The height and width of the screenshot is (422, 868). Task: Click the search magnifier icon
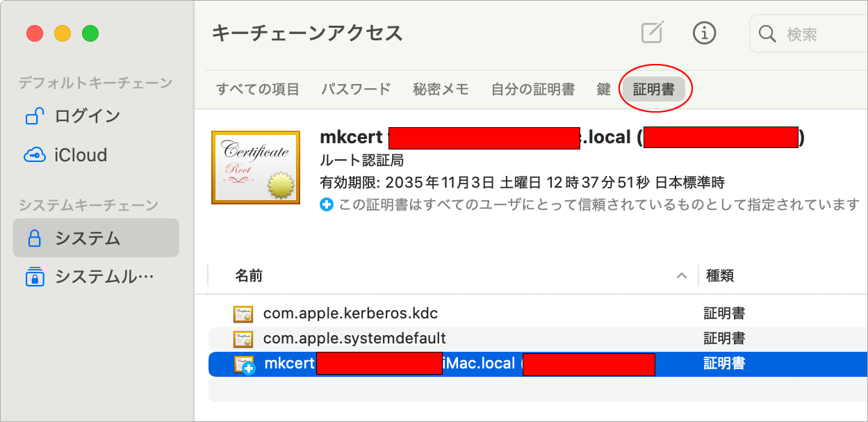click(767, 34)
